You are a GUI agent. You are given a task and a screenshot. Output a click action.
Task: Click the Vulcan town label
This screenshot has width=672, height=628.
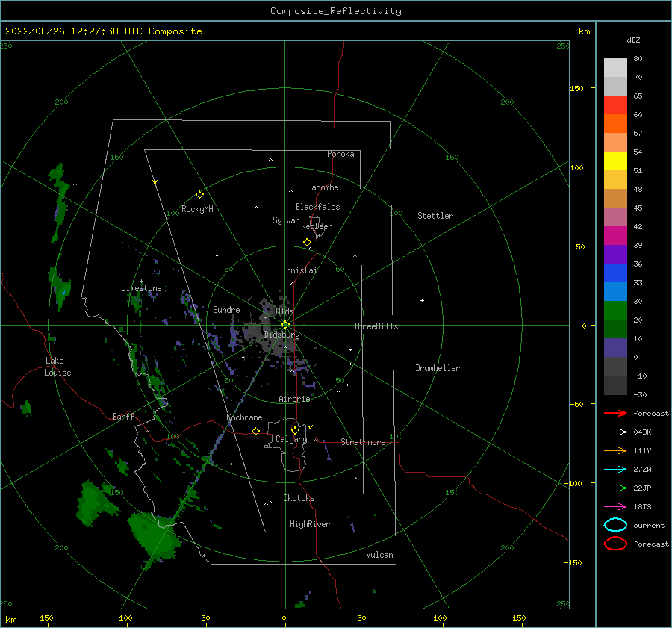[x=380, y=555]
